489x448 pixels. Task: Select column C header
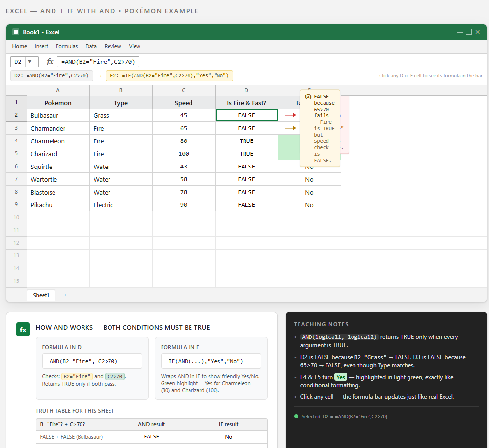tap(184, 90)
